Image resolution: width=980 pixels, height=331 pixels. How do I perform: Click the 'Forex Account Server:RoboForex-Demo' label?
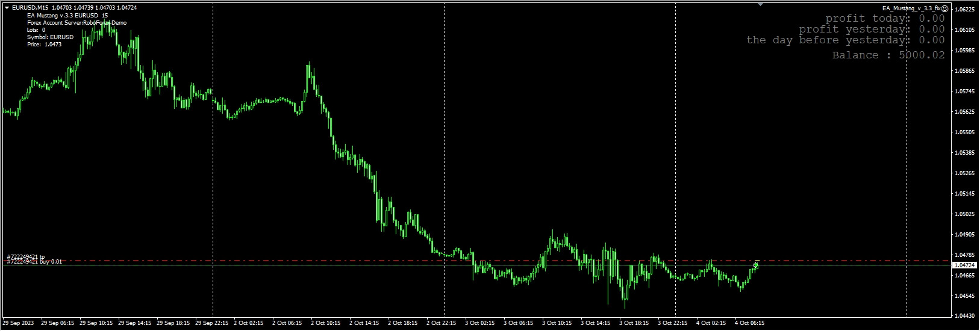(76, 22)
